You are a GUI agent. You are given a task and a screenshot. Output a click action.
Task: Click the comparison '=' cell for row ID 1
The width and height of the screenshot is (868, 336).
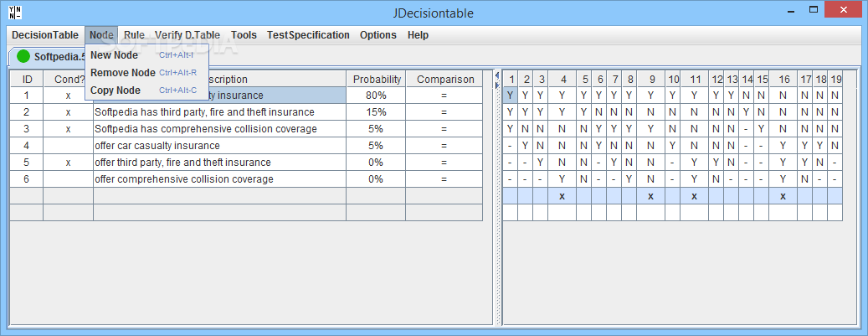click(x=444, y=96)
